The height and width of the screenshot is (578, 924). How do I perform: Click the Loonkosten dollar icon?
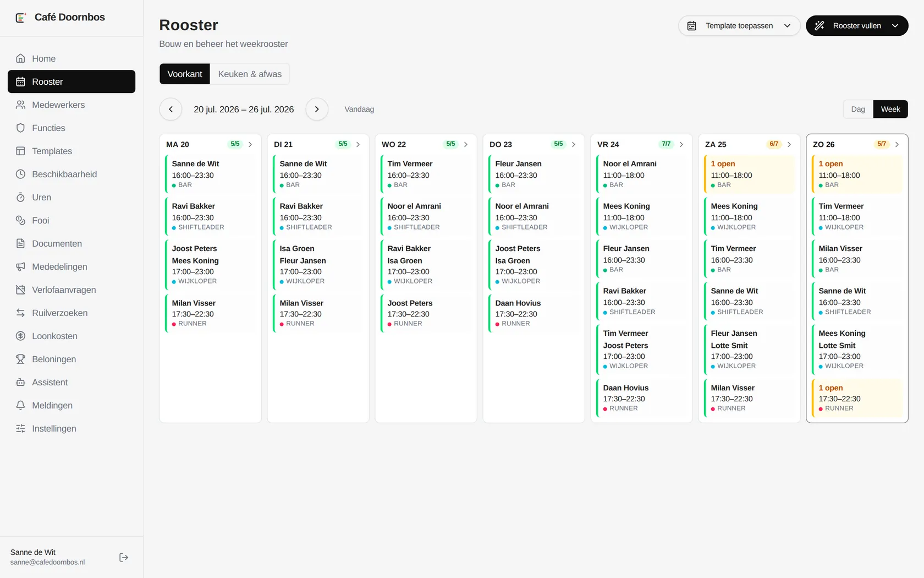coord(20,336)
